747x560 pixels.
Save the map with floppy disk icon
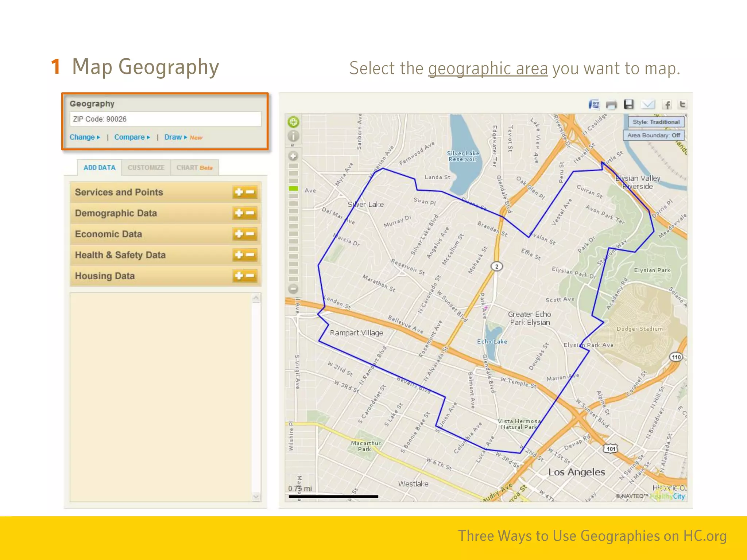coord(628,105)
